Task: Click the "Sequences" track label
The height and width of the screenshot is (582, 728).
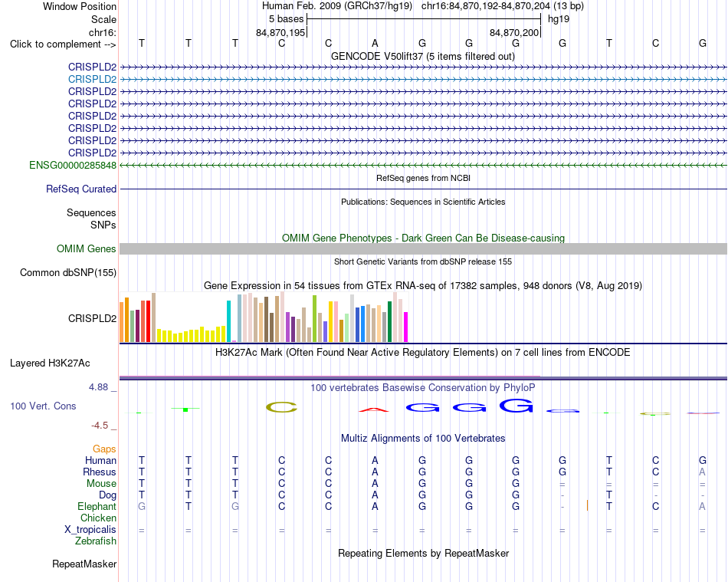Action: pyautogui.click(x=91, y=212)
